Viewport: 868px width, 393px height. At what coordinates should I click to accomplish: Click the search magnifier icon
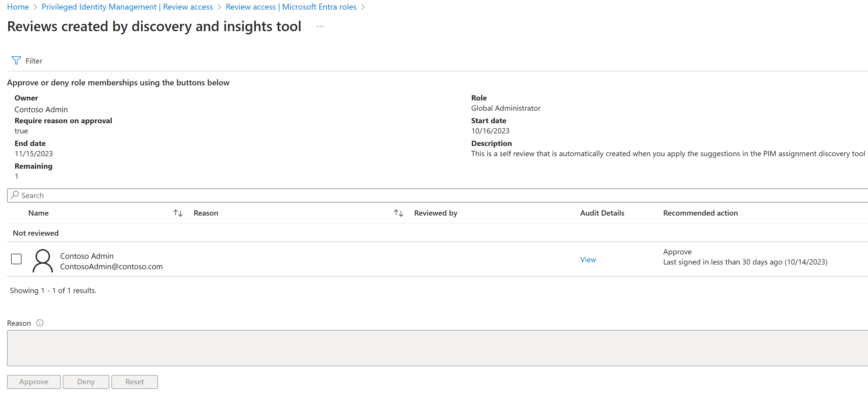tap(15, 195)
